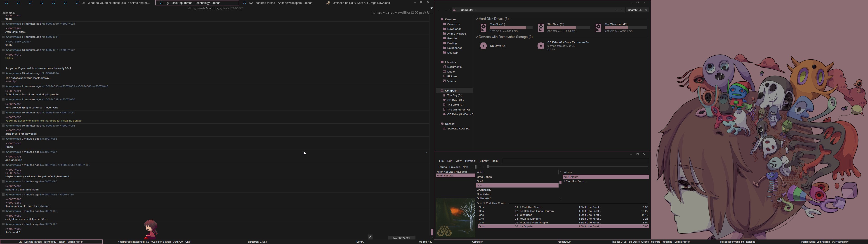Click the No.50072627 thread watcher entry

click(402, 238)
